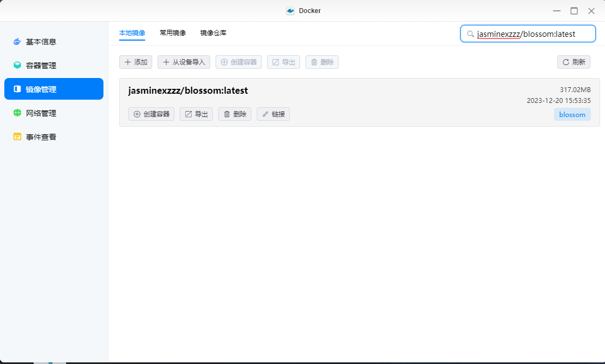Delete the blossom image via 删除
The width and height of the screenshot is (605, 364).
click(x=235, y=114)
